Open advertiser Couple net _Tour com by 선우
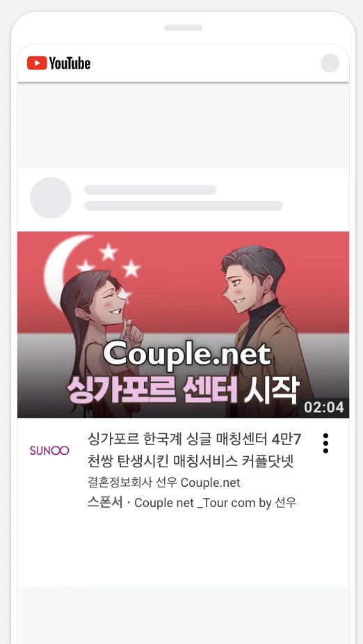The height and width of the screenshot is (644, 363). point(216,502)
